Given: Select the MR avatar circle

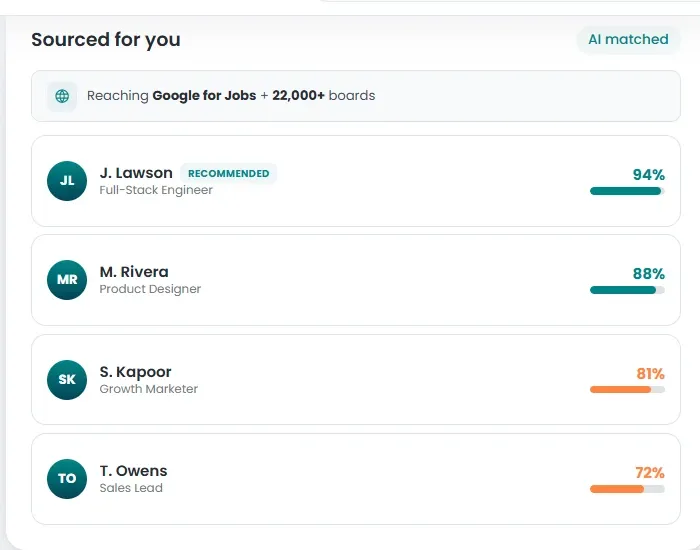Looking at the screenshot, I should pyautogui.click(x=67, y=280).
